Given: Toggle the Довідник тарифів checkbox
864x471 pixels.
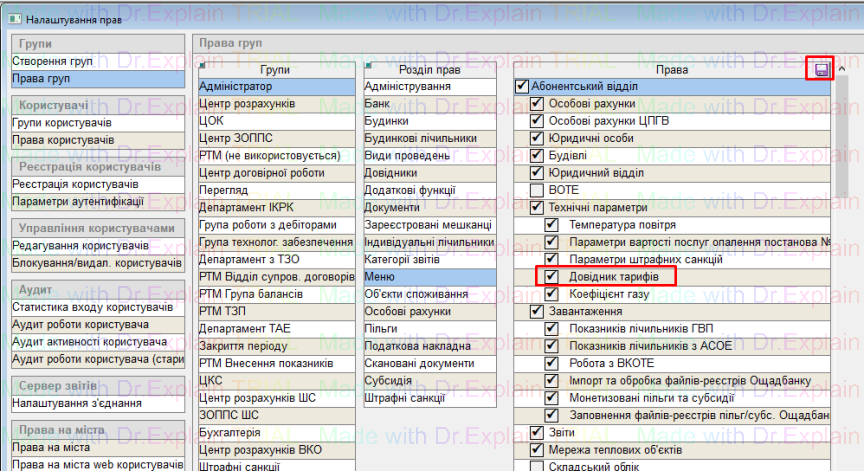Looking at the screenshot, I should [x=551, y=276].
